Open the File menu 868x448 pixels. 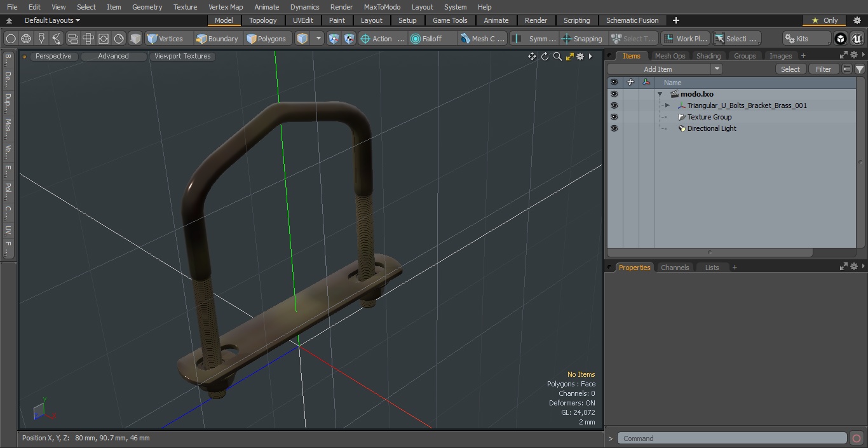coord(12,7)
